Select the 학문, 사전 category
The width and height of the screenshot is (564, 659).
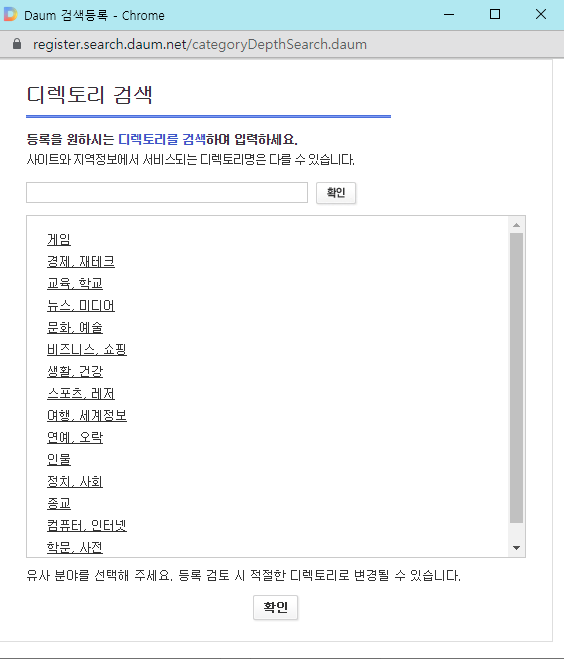[x=75, y=547]
